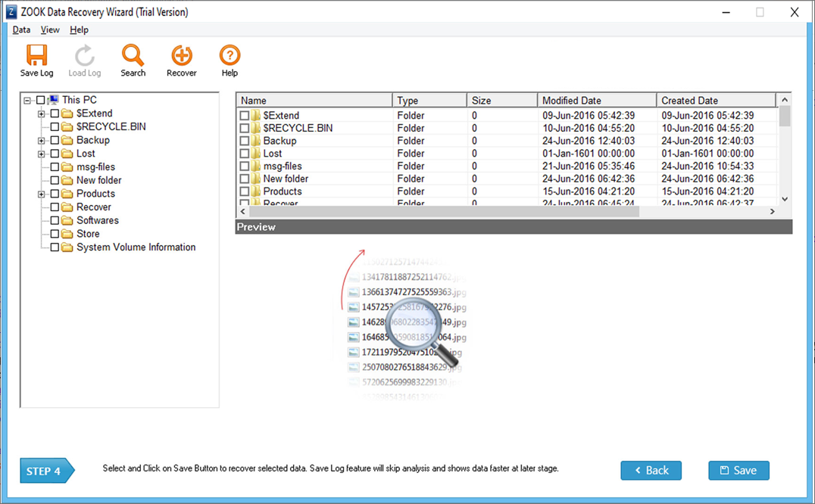The height and width of the screenshot is (504, 815).
Task: Sort by Type column header
Action: [429, 100]
